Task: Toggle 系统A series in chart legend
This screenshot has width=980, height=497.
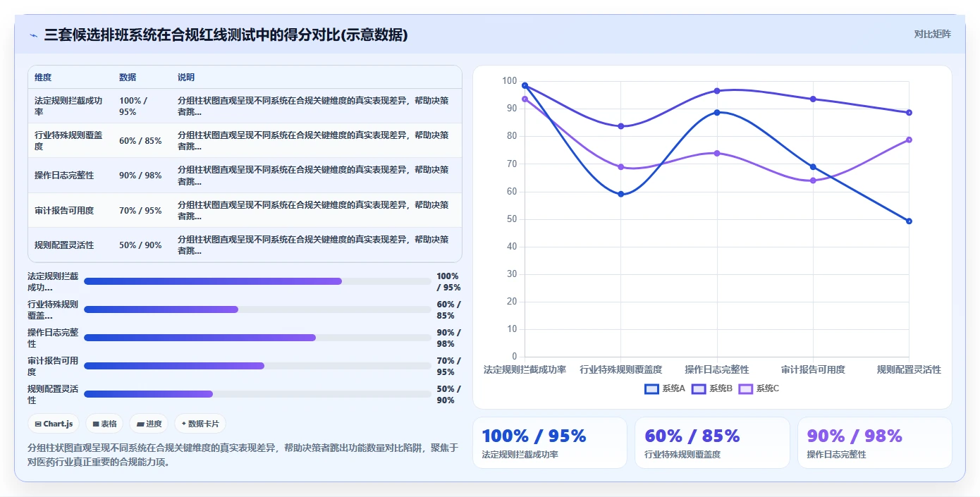Action: click(x=665, y=388)
